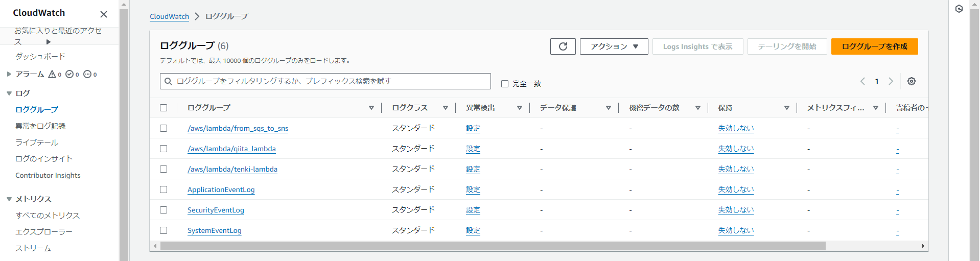980x261 pixels.
Task: Open the ApplicationEventLog log group
Action: (x=221, y=189)
